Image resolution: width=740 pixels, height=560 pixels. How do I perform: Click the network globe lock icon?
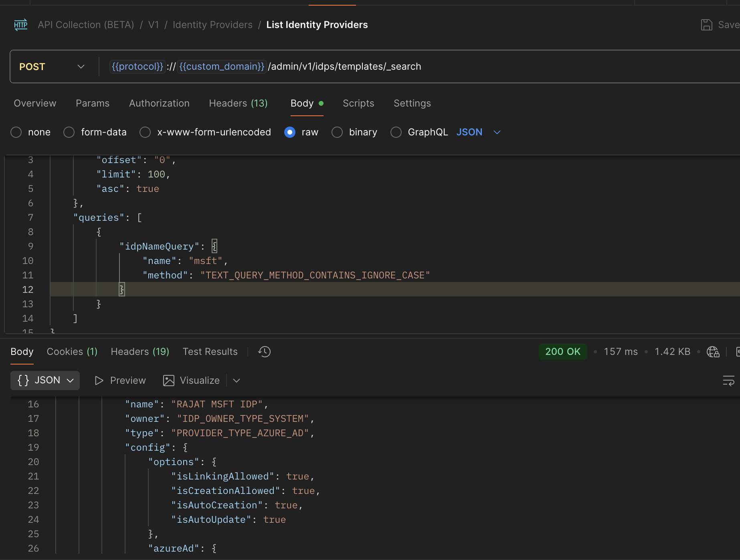[x=713, y=352]
